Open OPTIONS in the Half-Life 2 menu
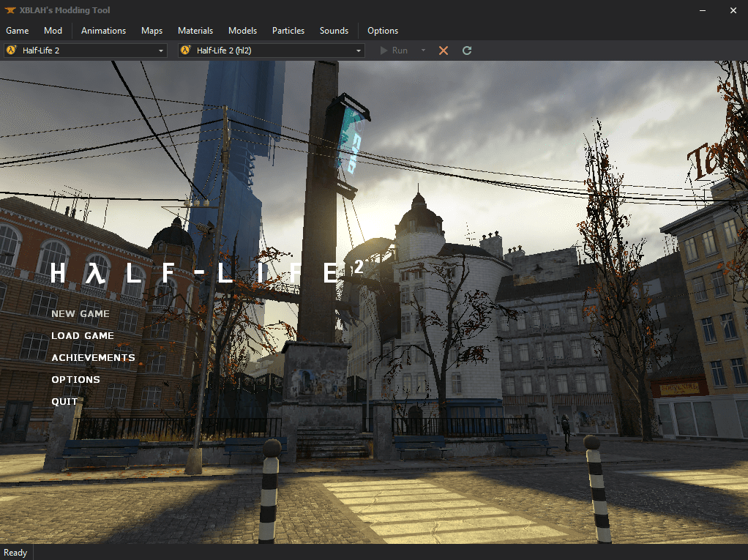The height and width of the screenshot is (560, 748). pyautogui.click(x=76, y=380)
